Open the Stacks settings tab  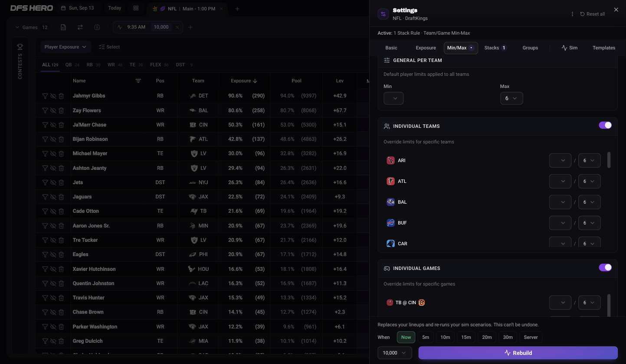point(495,48)
